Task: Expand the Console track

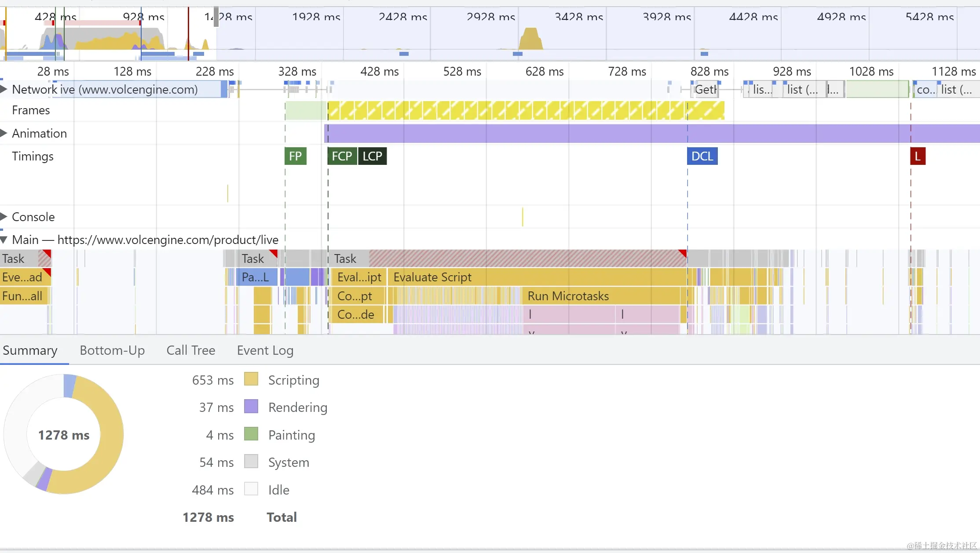Action: tap(4, 216)
